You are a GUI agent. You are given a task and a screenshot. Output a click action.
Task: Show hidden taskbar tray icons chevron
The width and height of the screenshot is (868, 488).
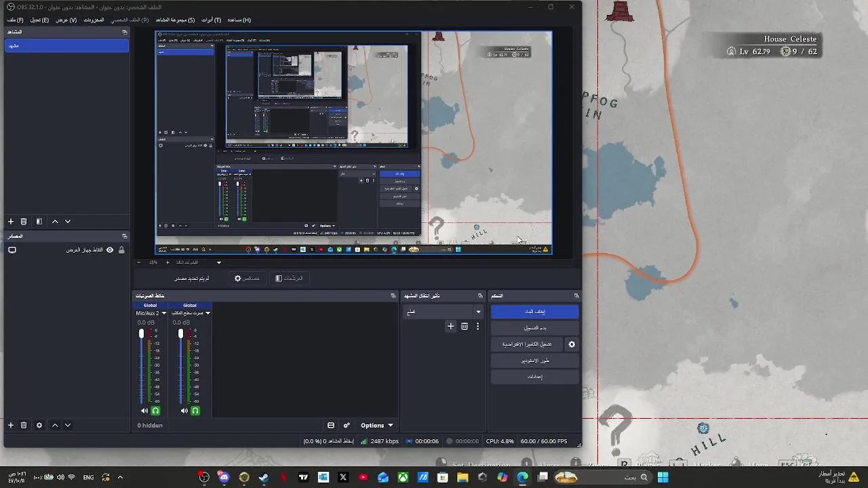coord(120,477)
